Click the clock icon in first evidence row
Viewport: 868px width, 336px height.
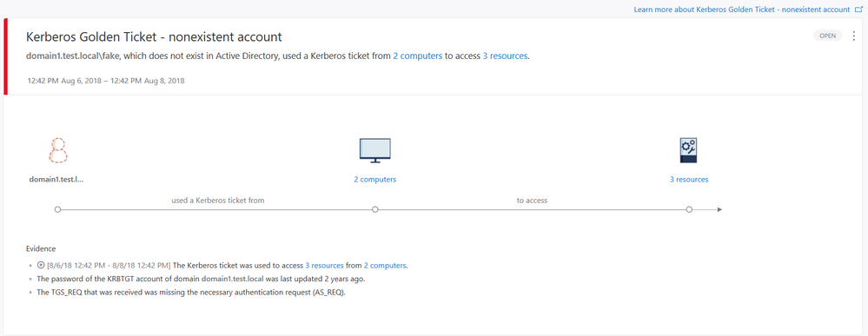pos(40,265)
